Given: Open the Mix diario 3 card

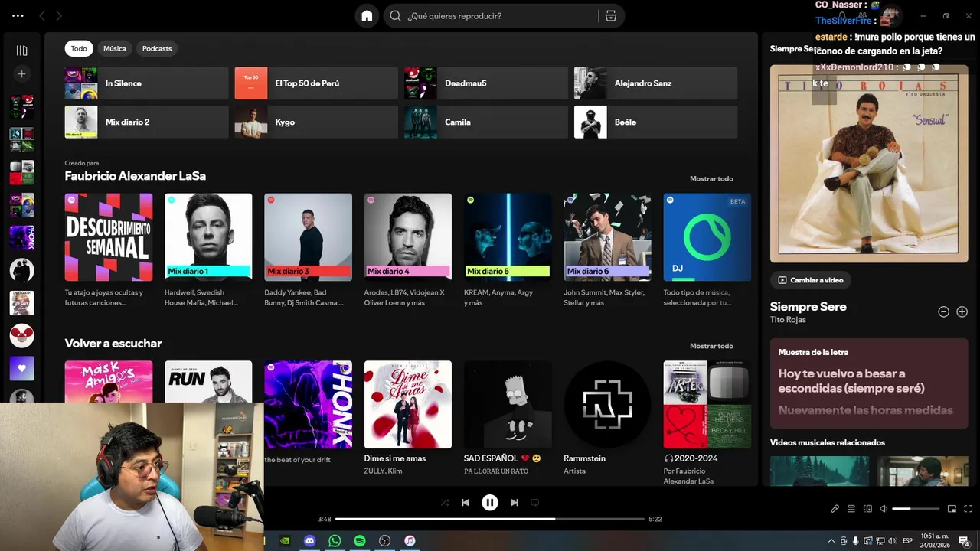Looking at the screenshot, I should click(x=308, y=249).
